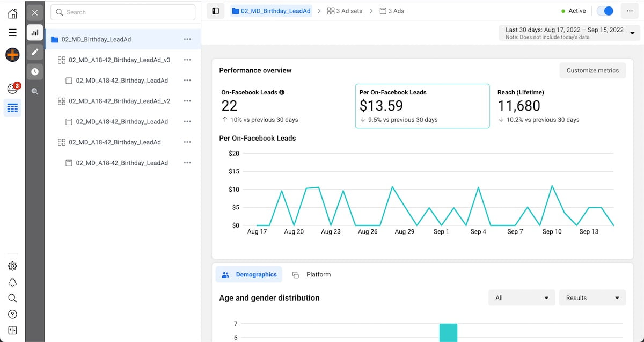This screenshot has width=644, height=342.
Task: Open the Help question mark icon
Action: tap(12, 315)
